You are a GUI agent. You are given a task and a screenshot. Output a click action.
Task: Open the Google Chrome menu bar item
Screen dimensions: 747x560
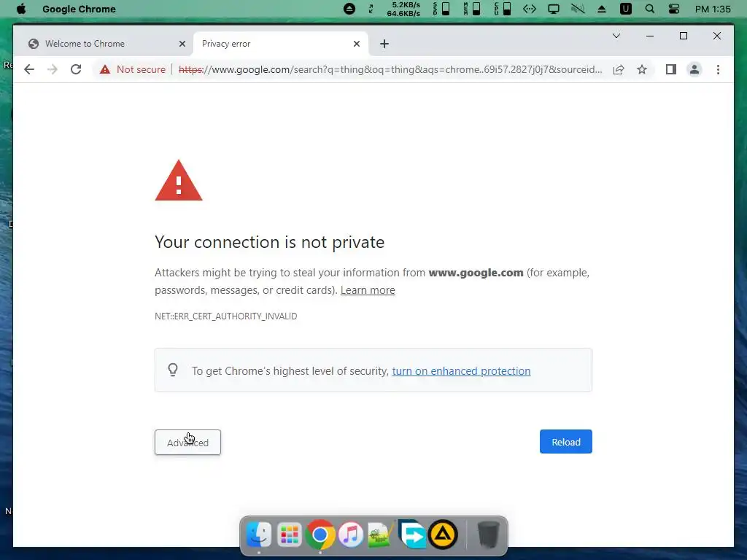pos(79,9)
